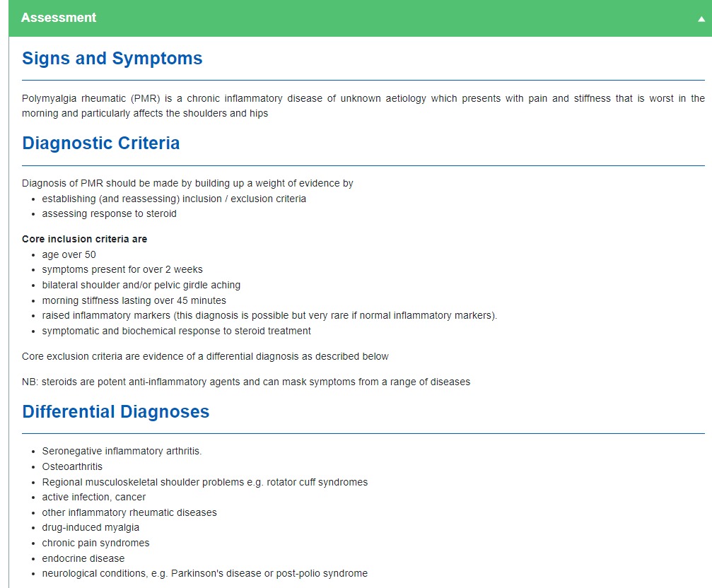
Task: Click 'assessing response to steroid' bullet
Action: [110, 213]
